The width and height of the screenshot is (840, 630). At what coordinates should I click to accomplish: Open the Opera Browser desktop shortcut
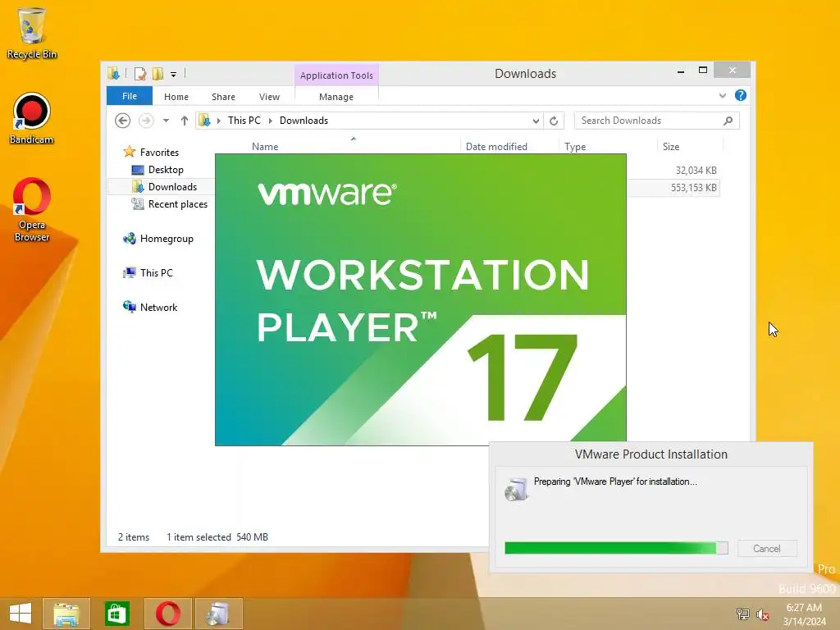click(32, 209)
